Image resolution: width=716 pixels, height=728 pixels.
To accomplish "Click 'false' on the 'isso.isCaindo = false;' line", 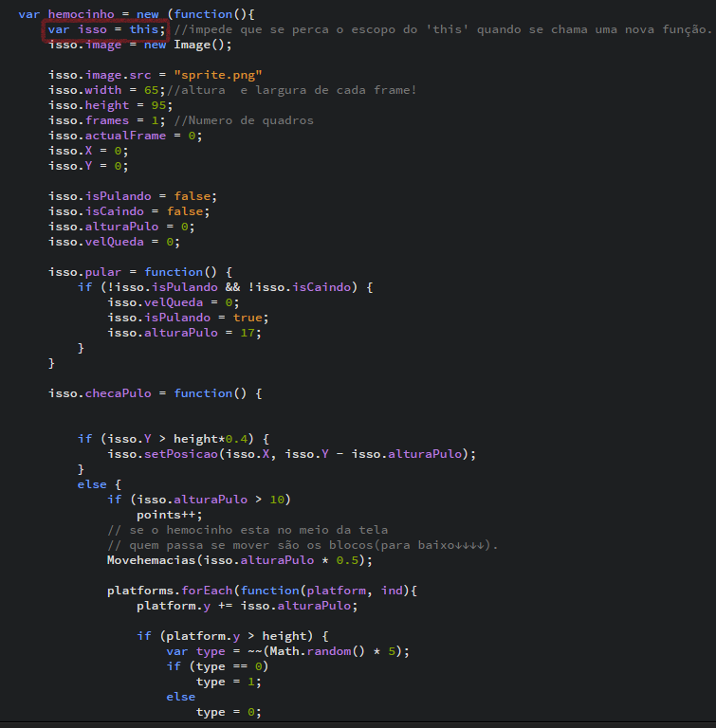I will (185, 211).
